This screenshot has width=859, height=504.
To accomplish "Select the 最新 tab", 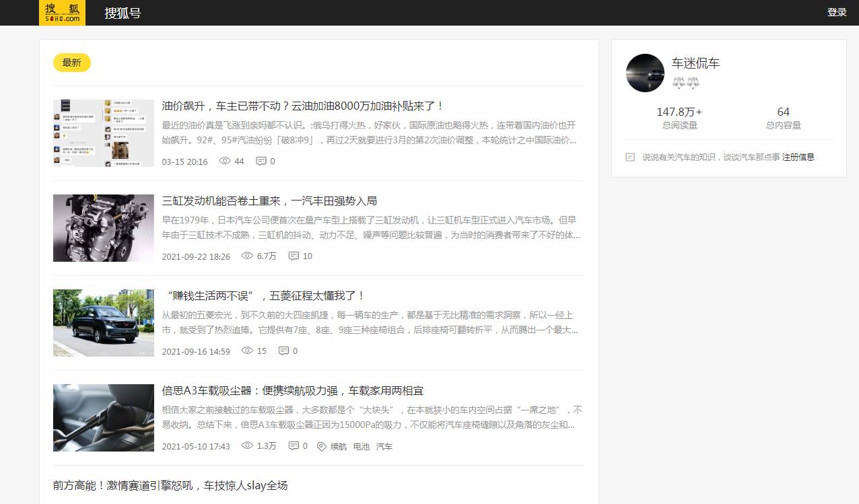I will click(x=72, y=63).
